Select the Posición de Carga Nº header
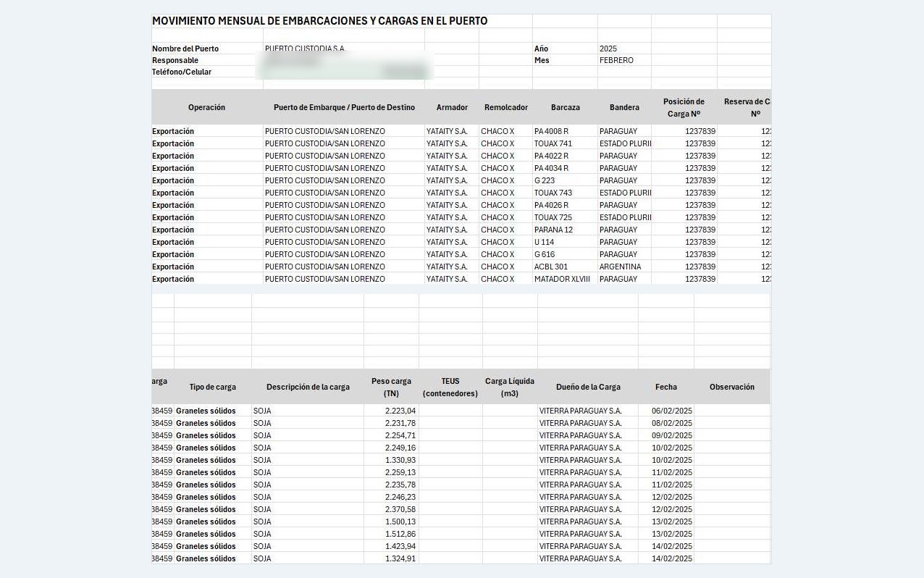The width and height of the screenshot is (924, 578). click(684, 107)
